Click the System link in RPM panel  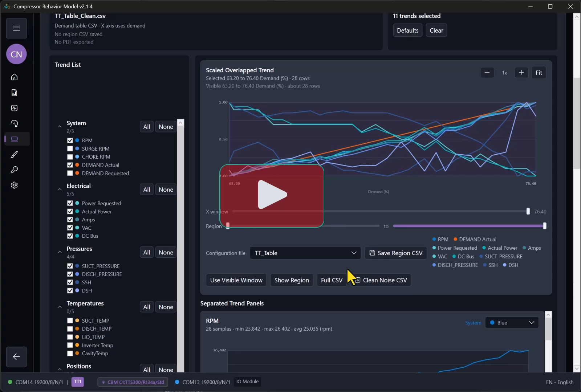tap(473, 323)
